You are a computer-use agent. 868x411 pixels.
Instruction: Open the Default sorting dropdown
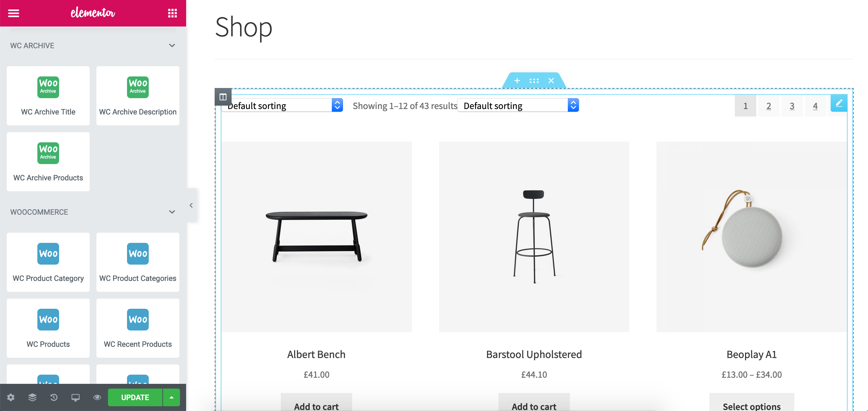282,106
